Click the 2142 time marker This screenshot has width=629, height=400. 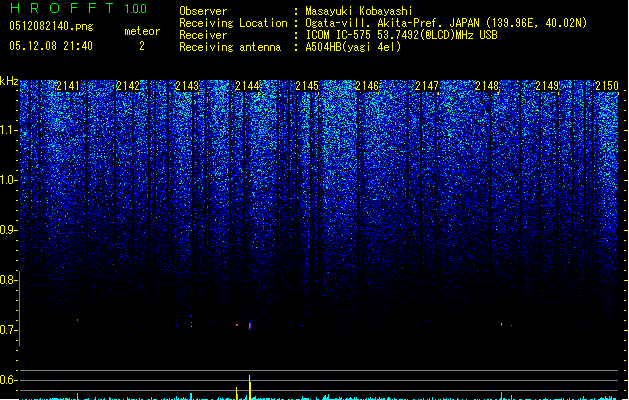coord(128,86)
